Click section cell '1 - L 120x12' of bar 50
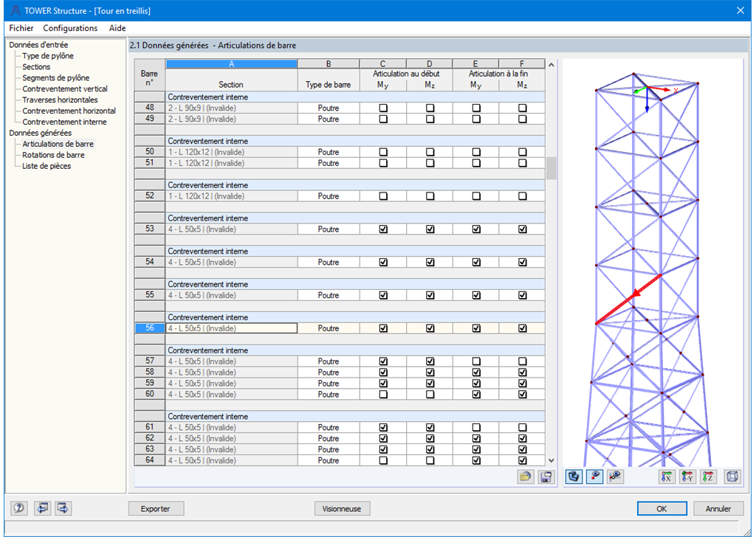 [231, 152]
